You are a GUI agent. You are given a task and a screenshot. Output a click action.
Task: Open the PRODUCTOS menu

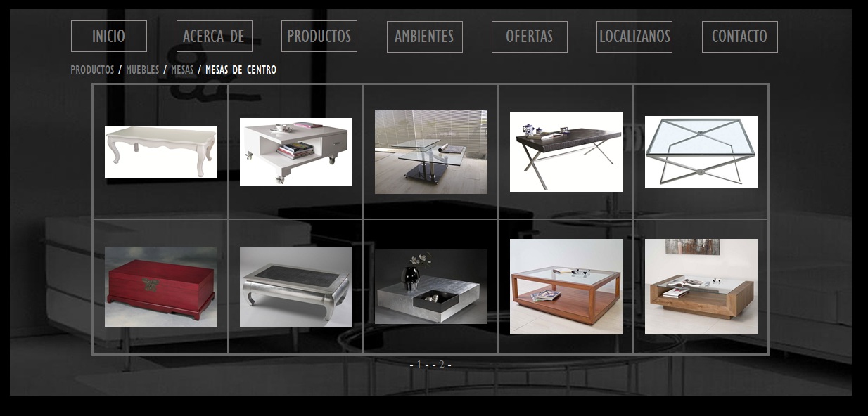(x=319, y=36)
